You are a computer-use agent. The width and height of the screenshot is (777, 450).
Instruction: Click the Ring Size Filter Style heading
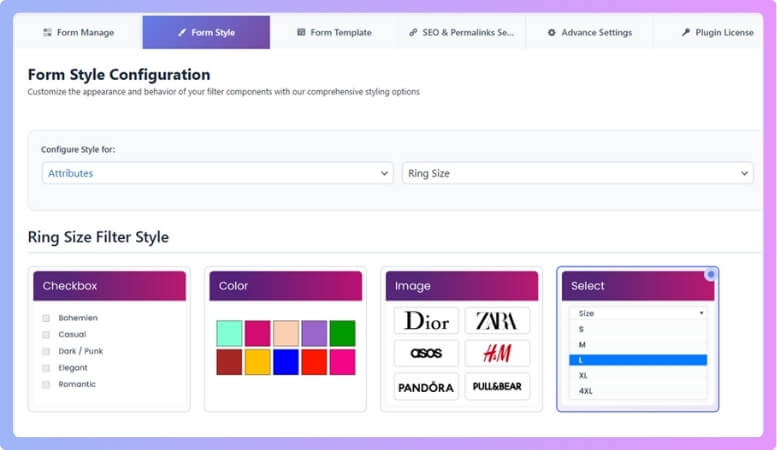click(98, 237)
